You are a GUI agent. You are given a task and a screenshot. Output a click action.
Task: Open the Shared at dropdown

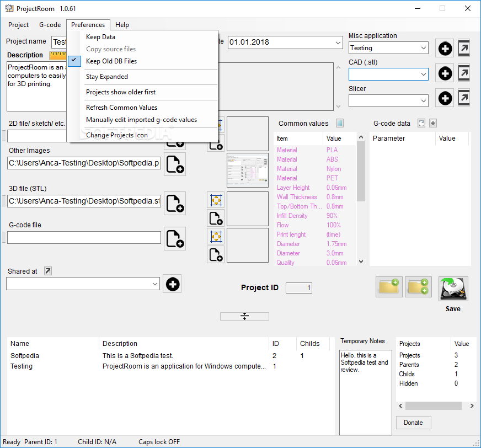[x=155, y=284]
